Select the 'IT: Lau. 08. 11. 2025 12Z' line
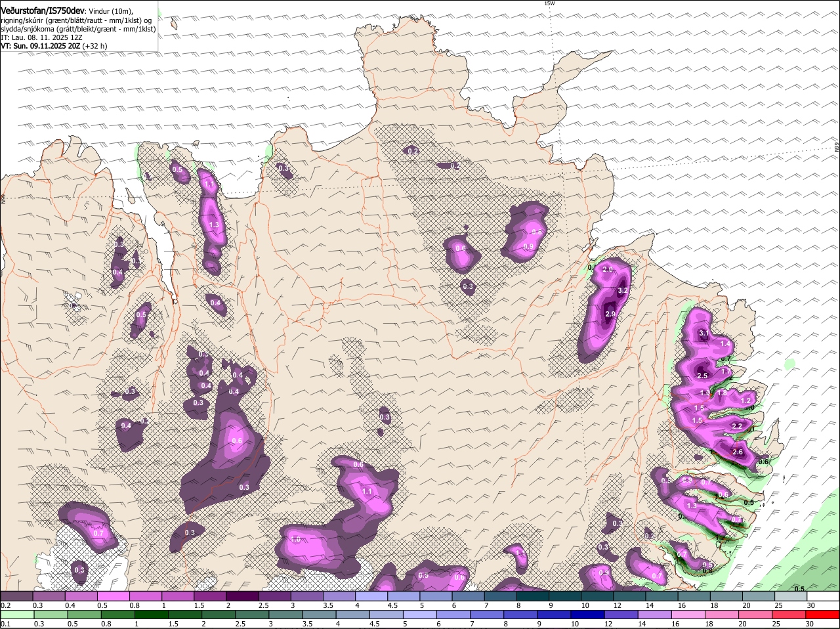 41,37
